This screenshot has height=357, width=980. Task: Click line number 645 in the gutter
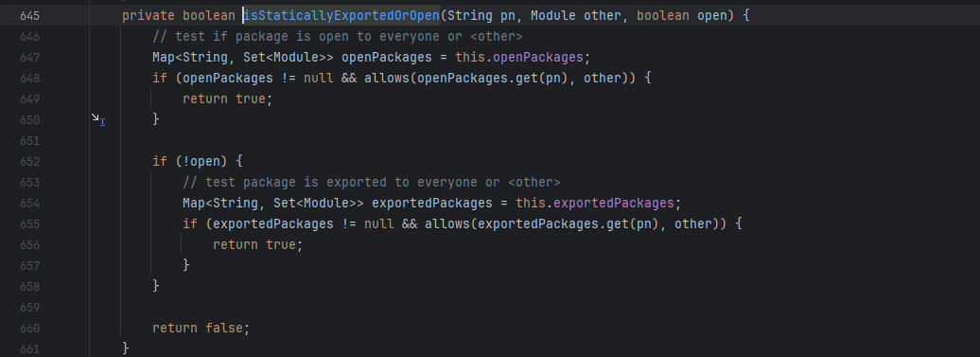click(29, 16)
